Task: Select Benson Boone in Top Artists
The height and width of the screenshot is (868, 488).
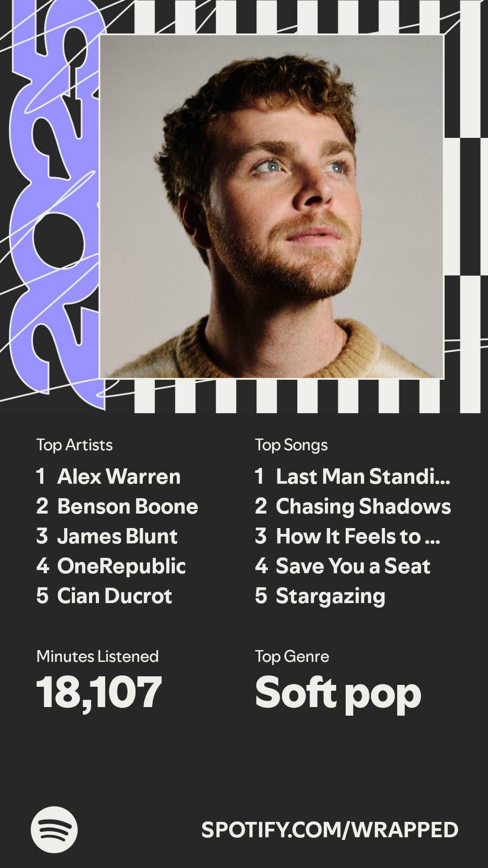Action: pyautogui.click(x=127, y=506)
